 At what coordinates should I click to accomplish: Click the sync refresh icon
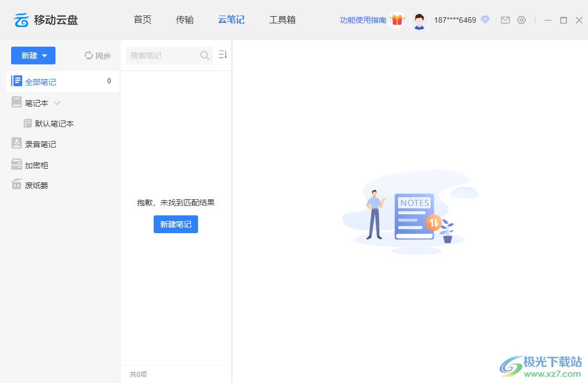(x=89, y=56)
